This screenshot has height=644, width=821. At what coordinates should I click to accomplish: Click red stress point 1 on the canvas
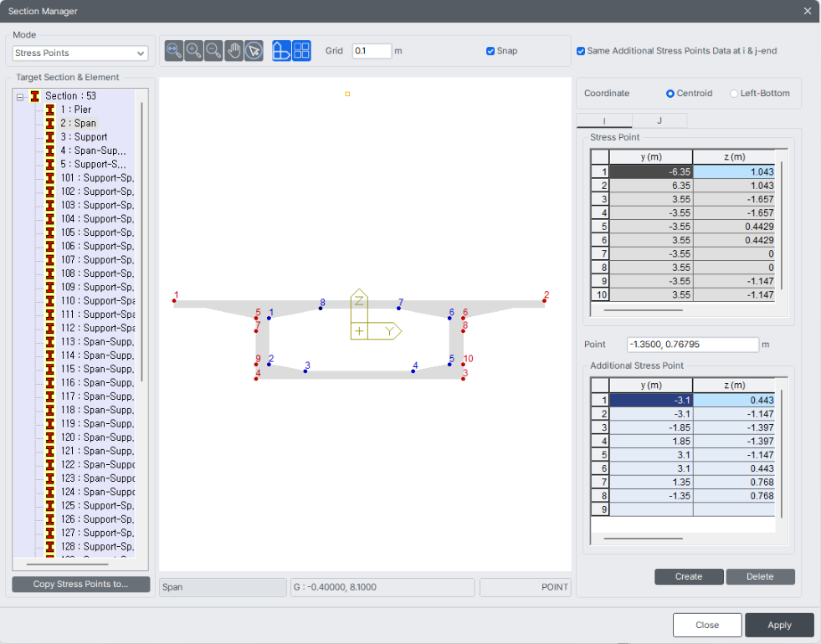(174, 301)
